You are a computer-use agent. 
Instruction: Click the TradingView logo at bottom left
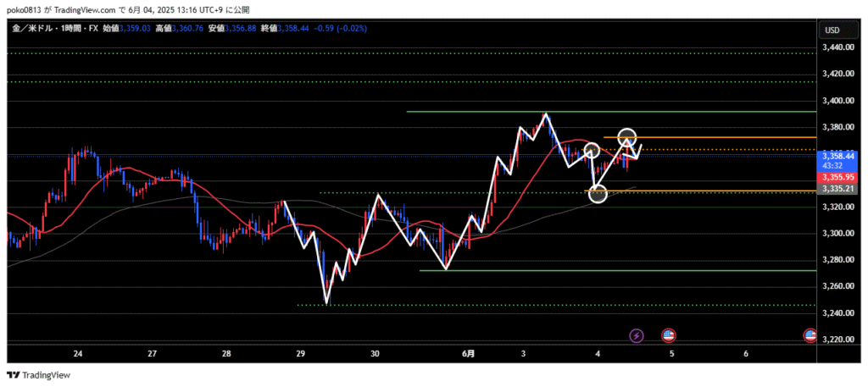click(x=39, y=375)
